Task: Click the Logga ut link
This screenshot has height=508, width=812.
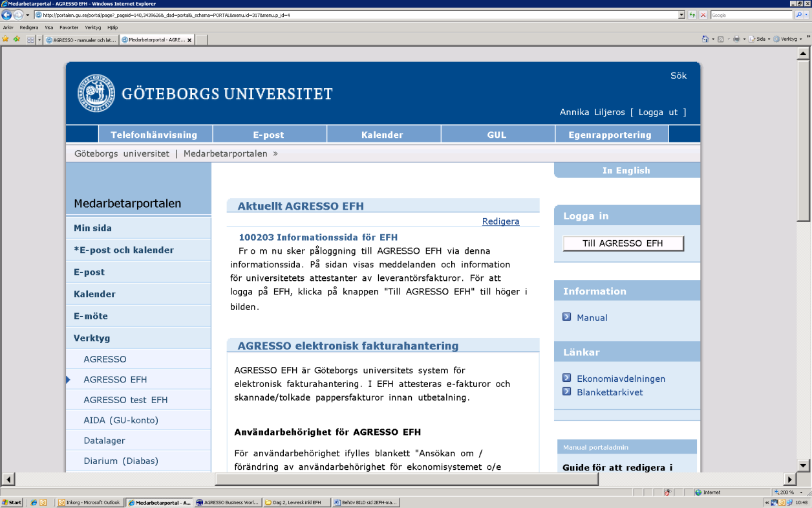Action: (658, 112)
